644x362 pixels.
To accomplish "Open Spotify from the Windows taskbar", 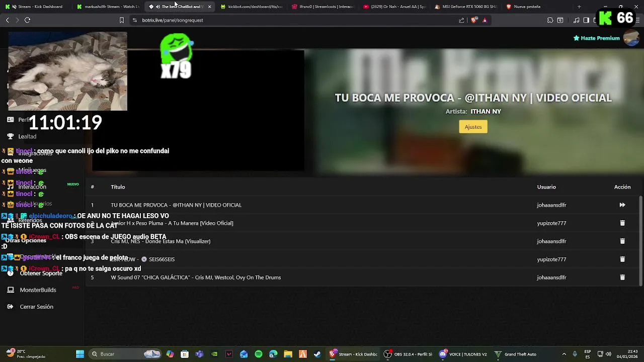I will pyautogui.click(x=259, y=354).
